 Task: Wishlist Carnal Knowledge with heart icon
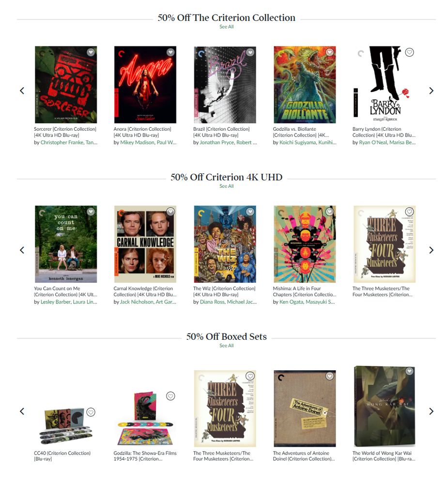170,212
